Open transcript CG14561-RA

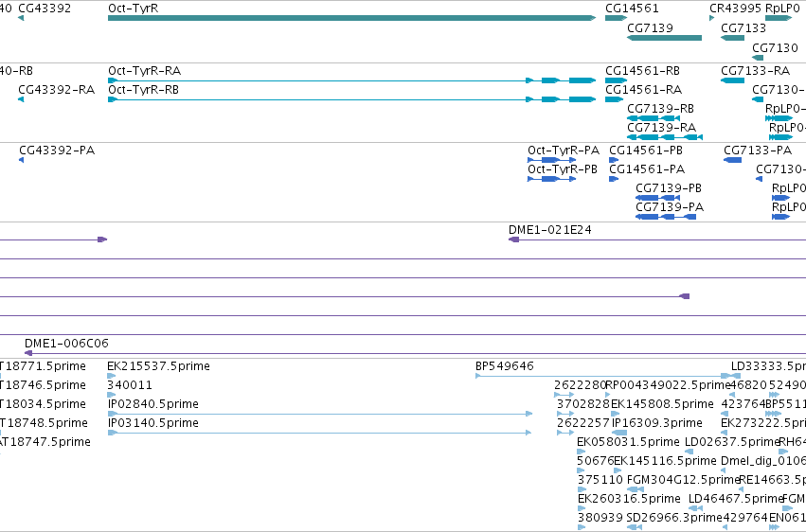coord(614,99)
